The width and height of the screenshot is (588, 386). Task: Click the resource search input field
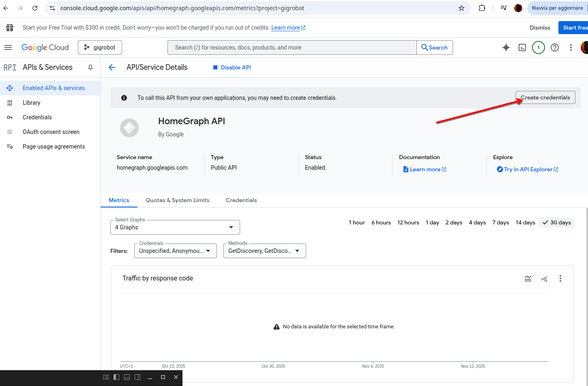[x=292, y=47]
